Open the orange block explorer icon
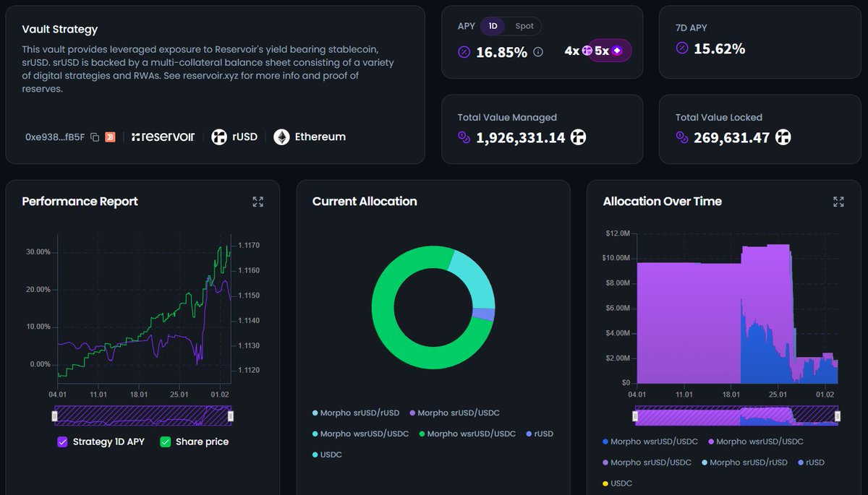The height and width of the screenshot is (495, 868). [110, 136]
